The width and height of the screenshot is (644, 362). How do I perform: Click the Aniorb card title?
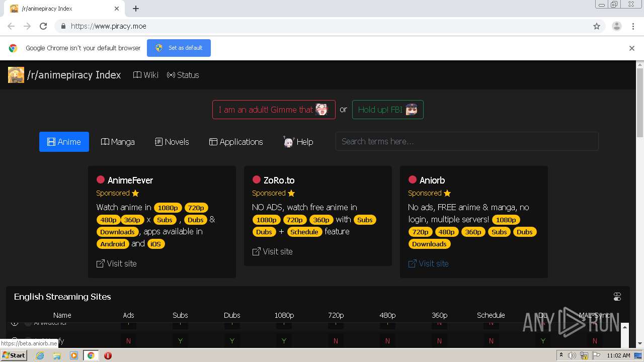coord(432,180)
